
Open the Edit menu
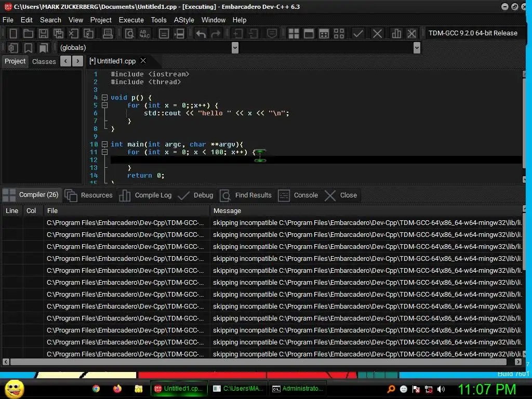26,20
